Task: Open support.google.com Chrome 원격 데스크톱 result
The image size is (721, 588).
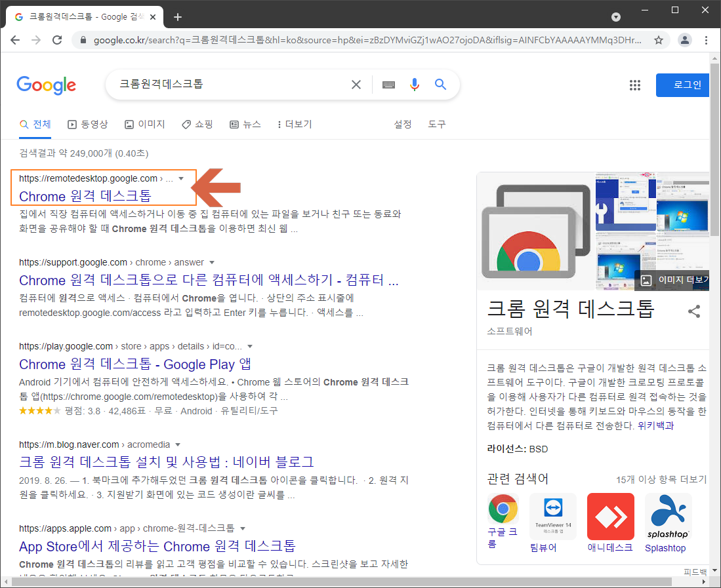Action: coord(209,280)
